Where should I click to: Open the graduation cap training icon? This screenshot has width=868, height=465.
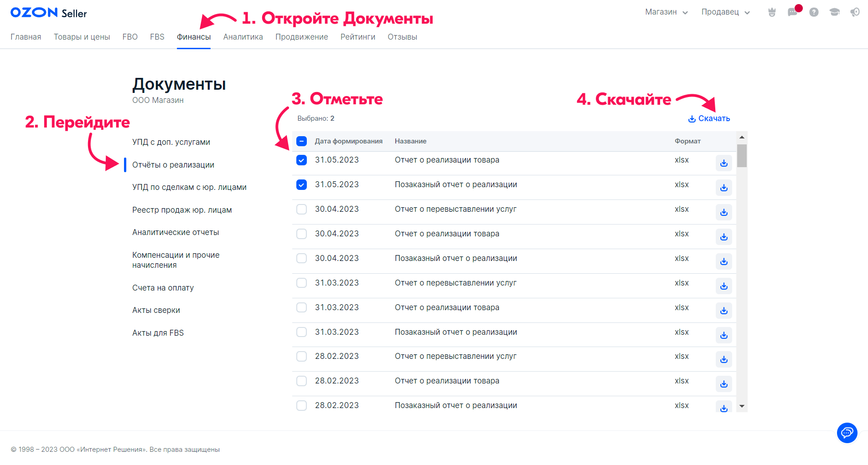coord(834,12)
